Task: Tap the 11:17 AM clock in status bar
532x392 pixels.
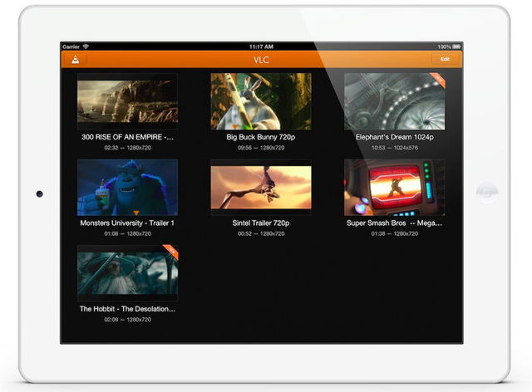Action: click(261, 47)
